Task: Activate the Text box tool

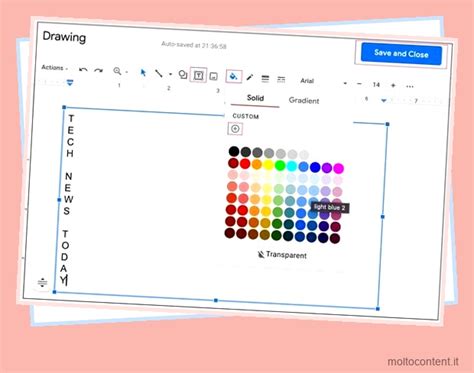Action: (x=198, y=75)
